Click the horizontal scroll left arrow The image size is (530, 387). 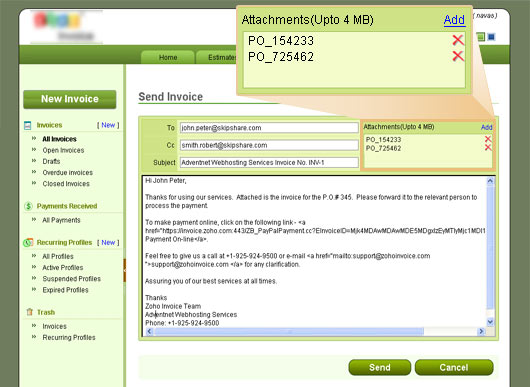pyautogui.click(x=149, y=332)
